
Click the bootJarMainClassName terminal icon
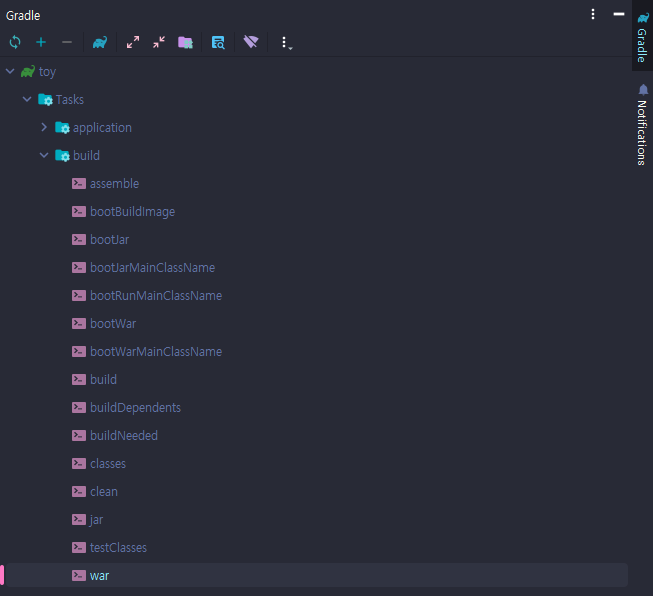coord(79,267)
